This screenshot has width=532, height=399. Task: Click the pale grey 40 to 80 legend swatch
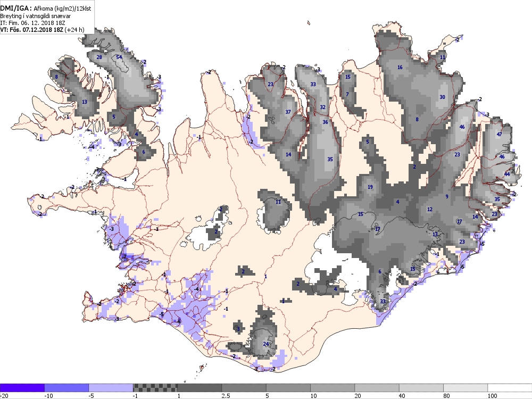(421, 388)
